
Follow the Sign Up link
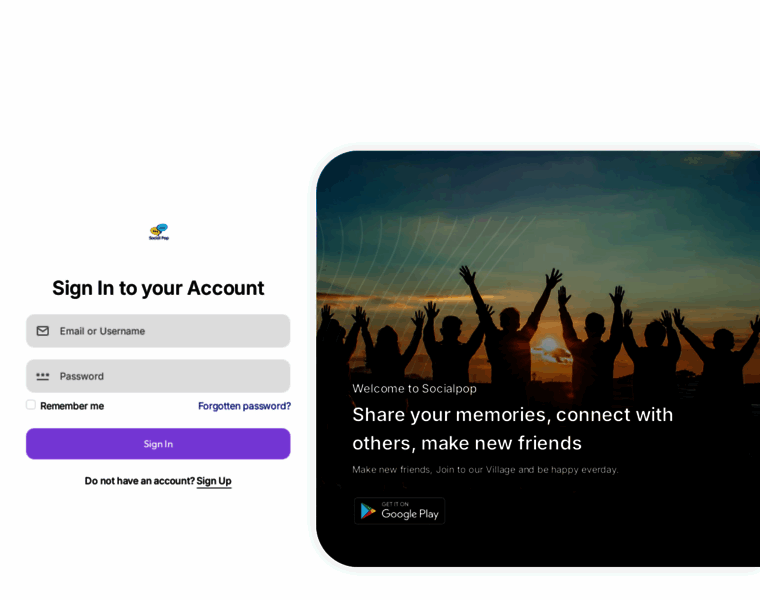tap(214, 481)
